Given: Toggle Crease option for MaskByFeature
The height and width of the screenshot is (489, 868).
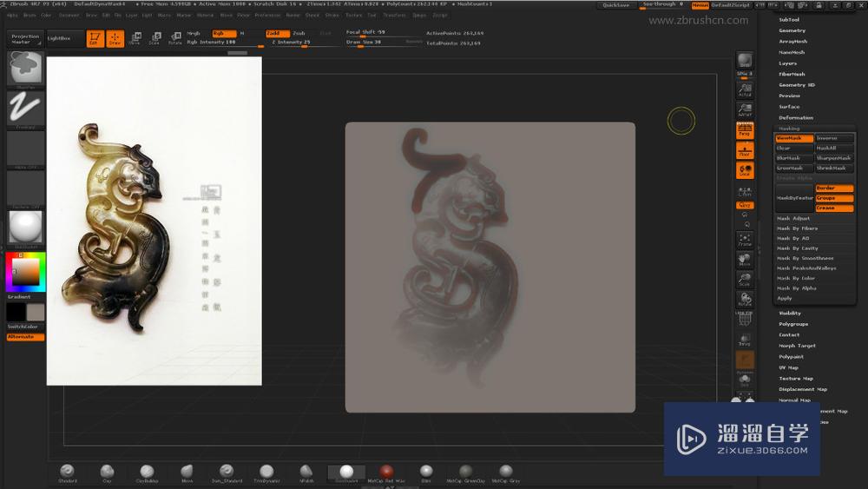Looking at the screenshot, I should [x=834, y=208].
